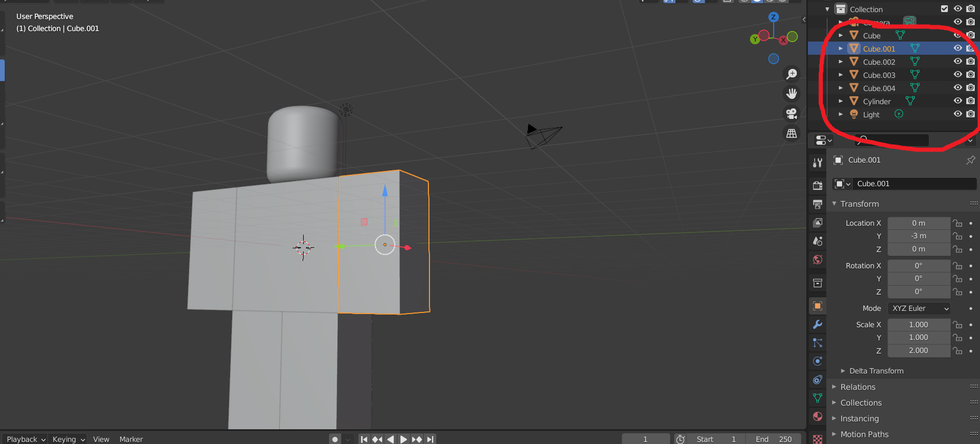The image size is (980, 444).
Task: Expand the Collections panel
Action: (834, 402)
